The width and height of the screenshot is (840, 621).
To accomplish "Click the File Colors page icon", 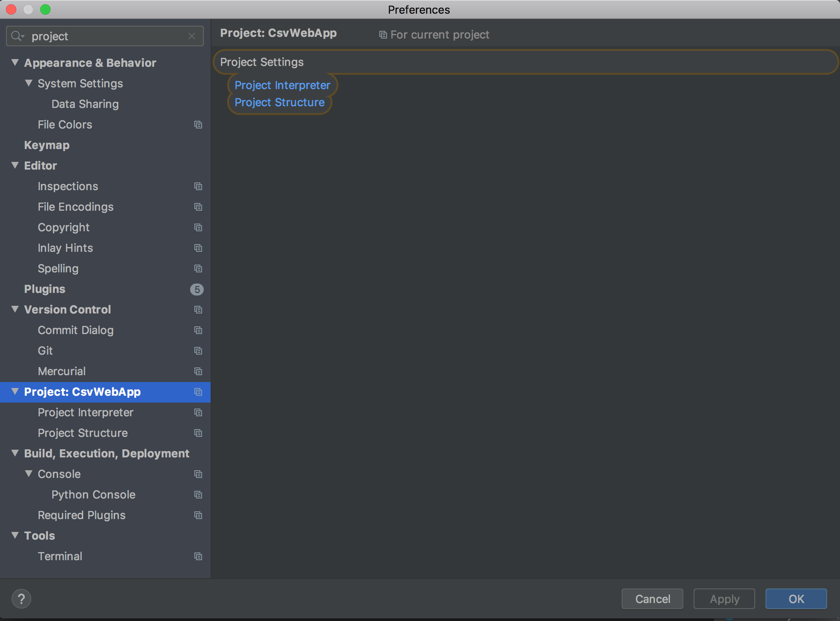I will [x=199, y=125].
